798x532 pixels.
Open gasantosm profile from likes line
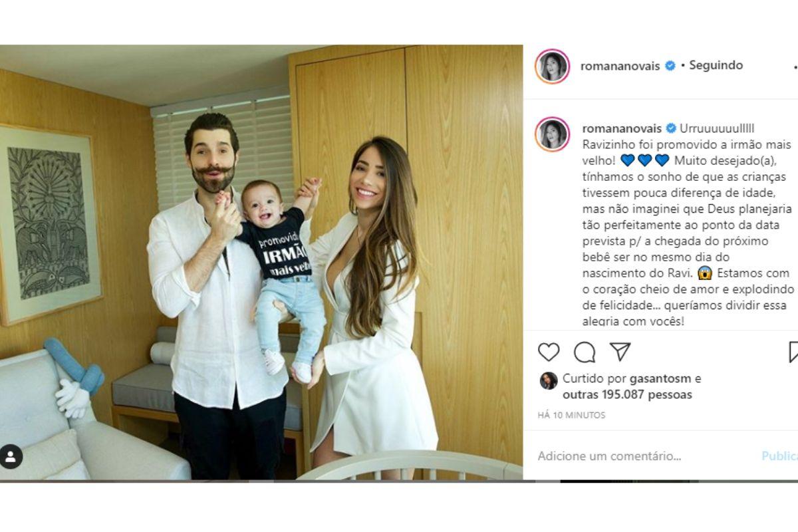pyautogui.click(x=660, y=379)
